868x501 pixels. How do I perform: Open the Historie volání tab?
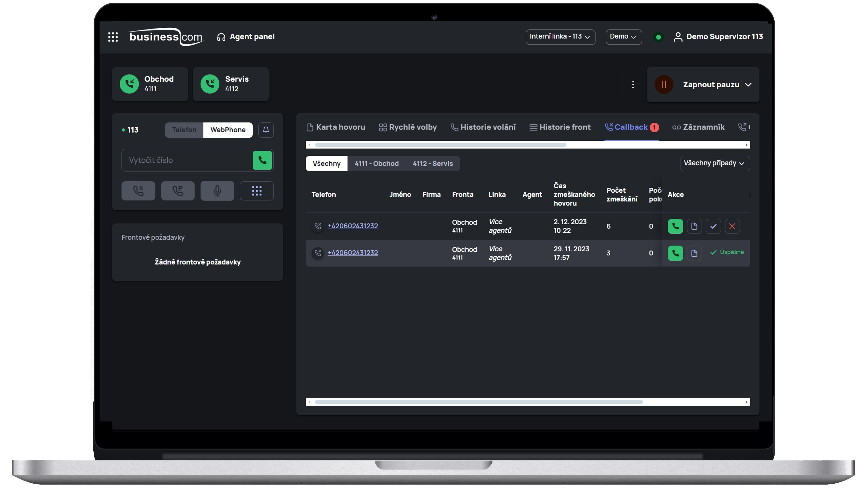[x=483, y=127]
